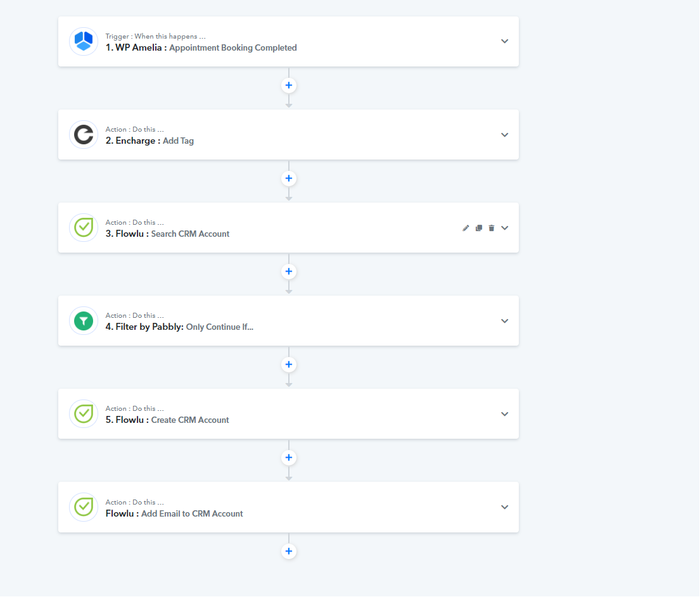Add a new step at the workflow end
This screenshot has height=597, width=700.
(289, 551)
